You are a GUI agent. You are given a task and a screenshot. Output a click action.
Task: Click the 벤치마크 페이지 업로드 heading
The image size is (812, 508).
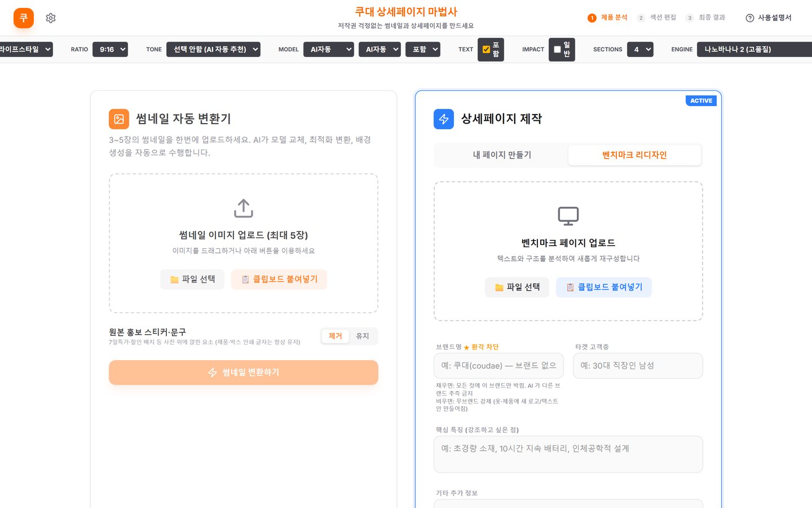(568, 243)
